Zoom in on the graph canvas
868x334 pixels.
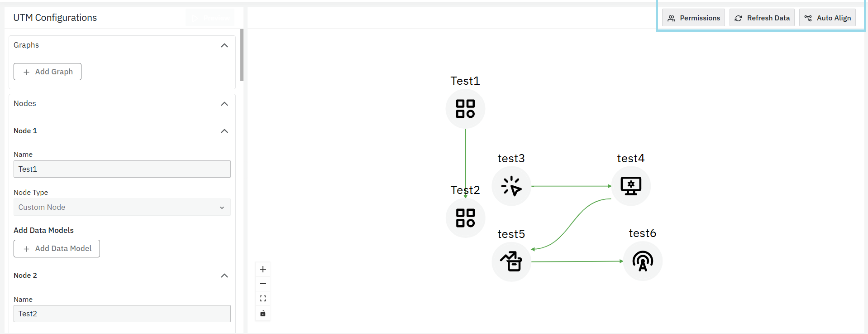coord(263,269)
